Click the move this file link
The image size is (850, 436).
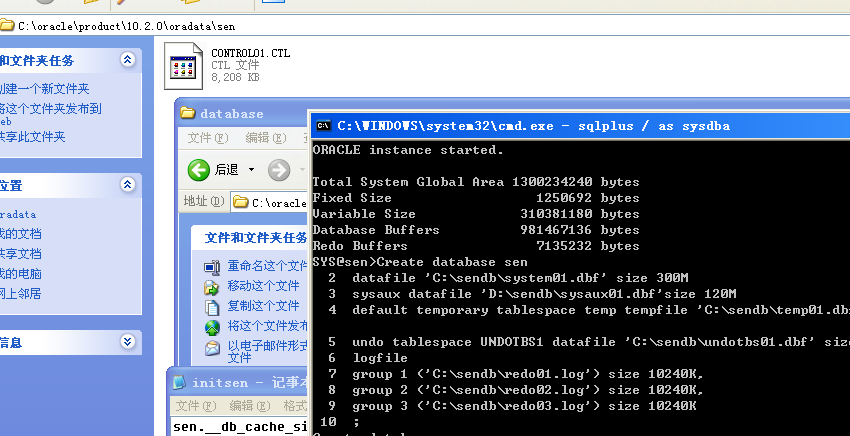click(263, 286)
